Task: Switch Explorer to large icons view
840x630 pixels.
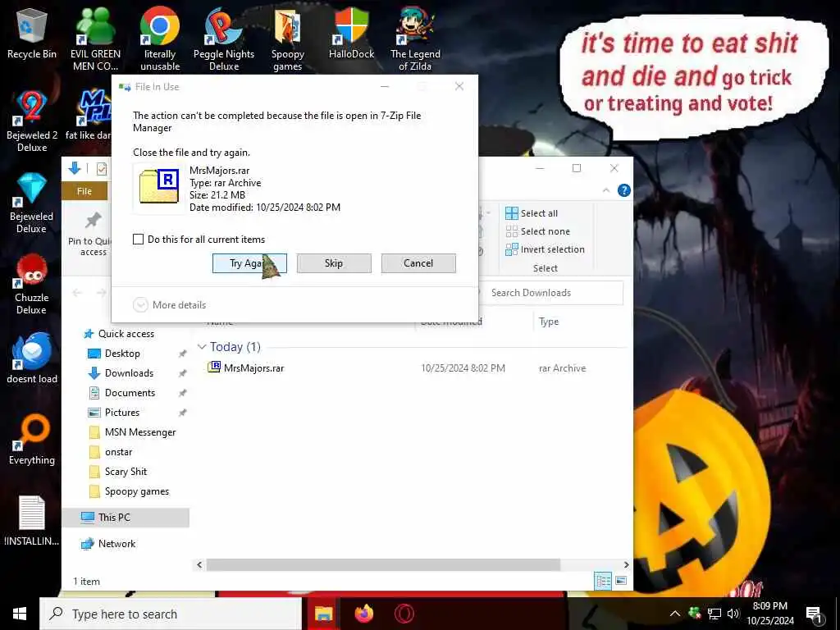Action: [x=621, y=581]
